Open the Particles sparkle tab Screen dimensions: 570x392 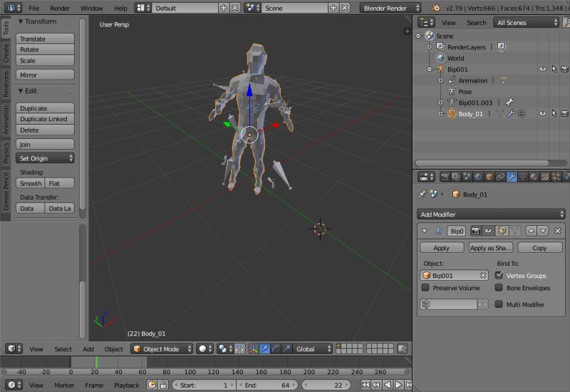556,177
